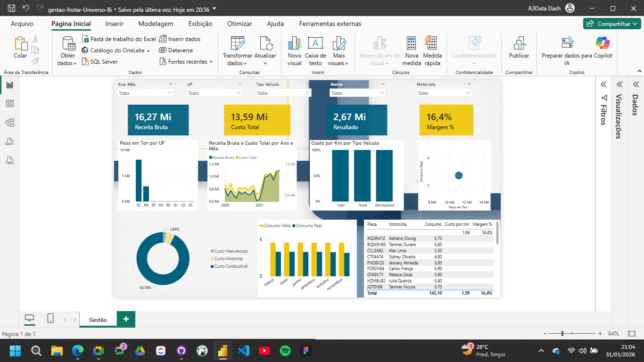Click the Compartilhar button

pos(611,24)
